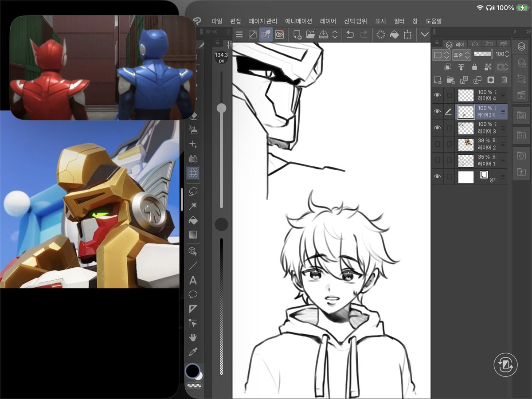Toggle Lock layer padlock icon
Viewport: 532px width, 399px height.
(475, 67)
